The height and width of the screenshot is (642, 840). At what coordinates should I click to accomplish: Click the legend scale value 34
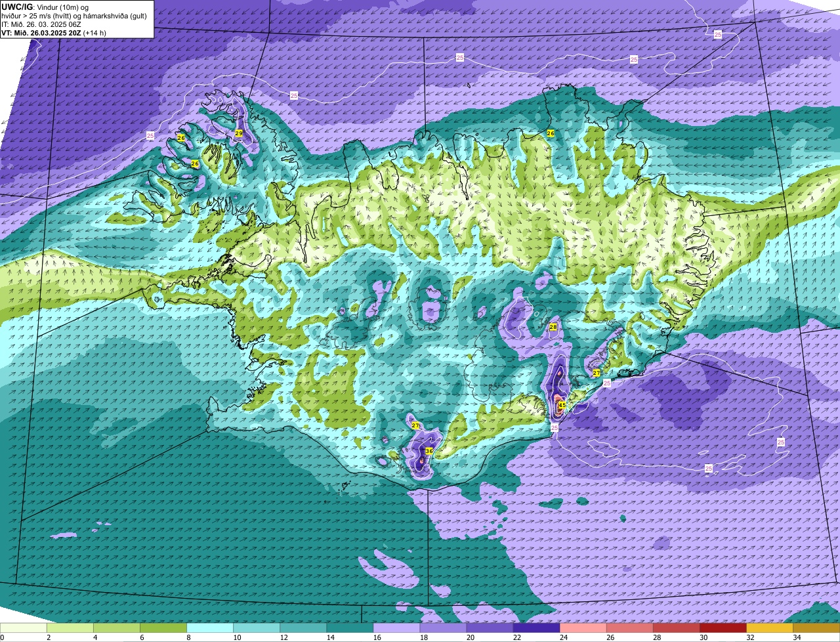(796, 637)
